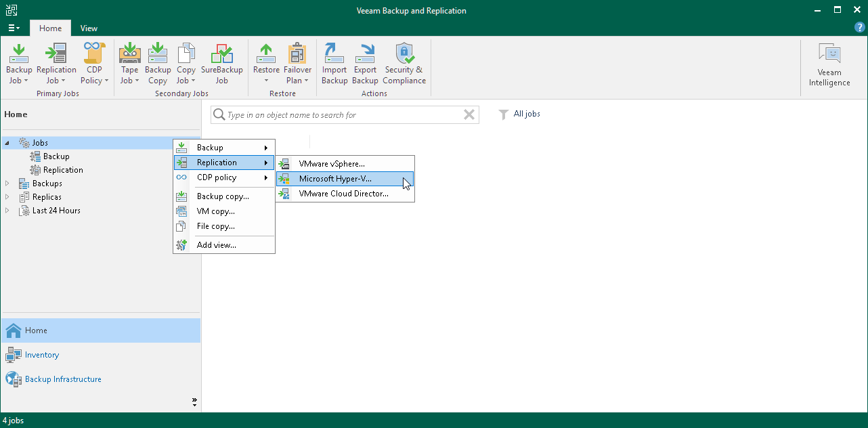868x428 pixels.
Task: Expand the Backups tree node
Action: coord(7,184)
